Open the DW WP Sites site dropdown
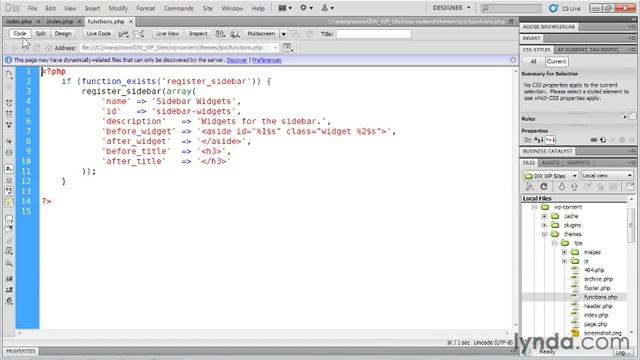This screenshot has height=360, width=640. click(x=551, y=176)
